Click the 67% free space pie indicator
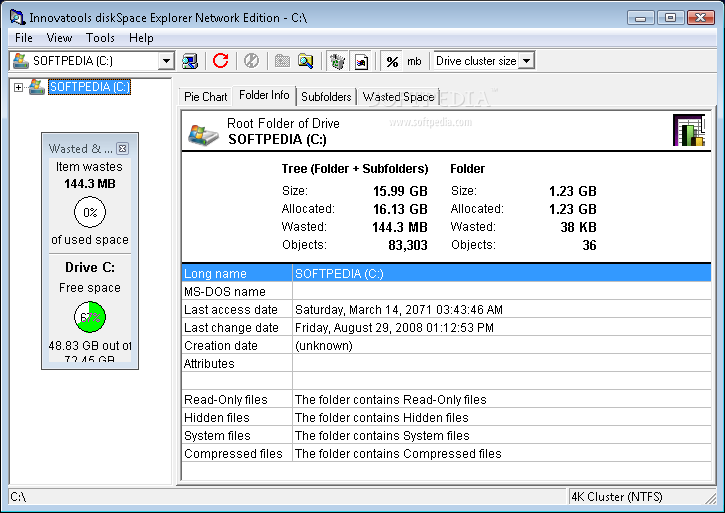Image resolution: width=725 pixels, height=513 pixels. pos(90,317)
